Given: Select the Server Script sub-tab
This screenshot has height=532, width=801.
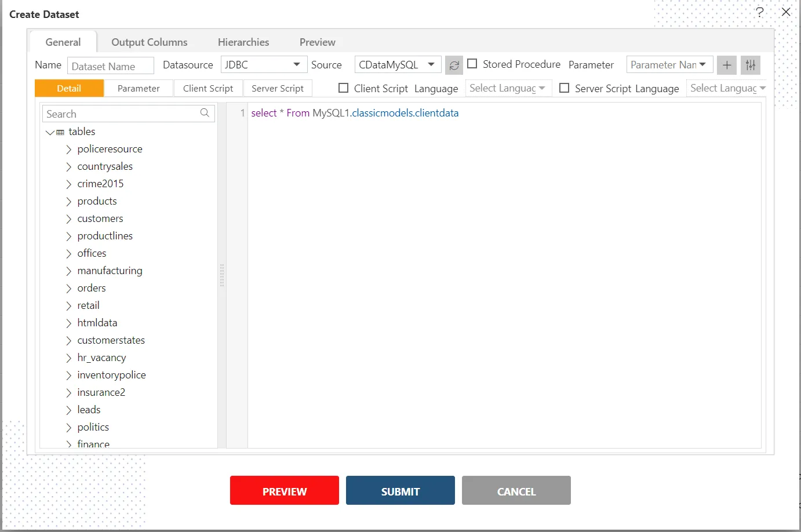Looking at the screenshot, I should point(278,88).
